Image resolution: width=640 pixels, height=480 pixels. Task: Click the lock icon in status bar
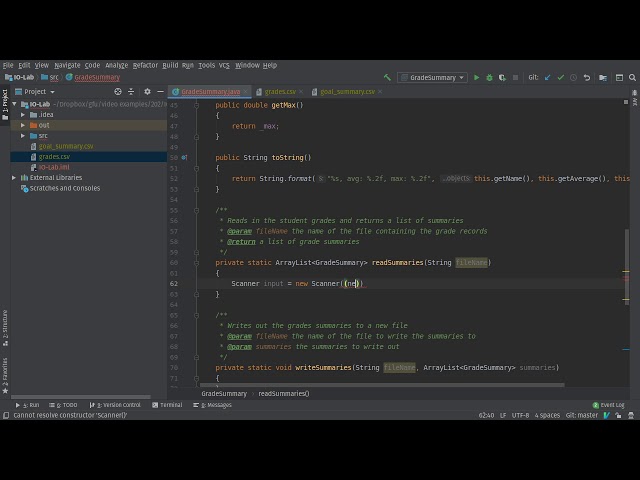(618, 416)
